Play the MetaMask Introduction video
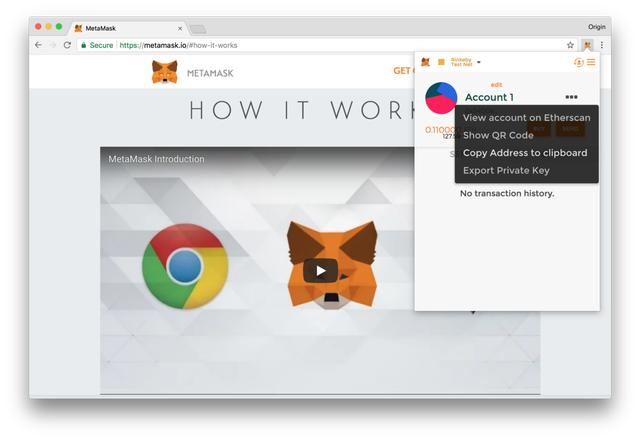The height and width of the screenshot is (440, 640). pos(320,271)
